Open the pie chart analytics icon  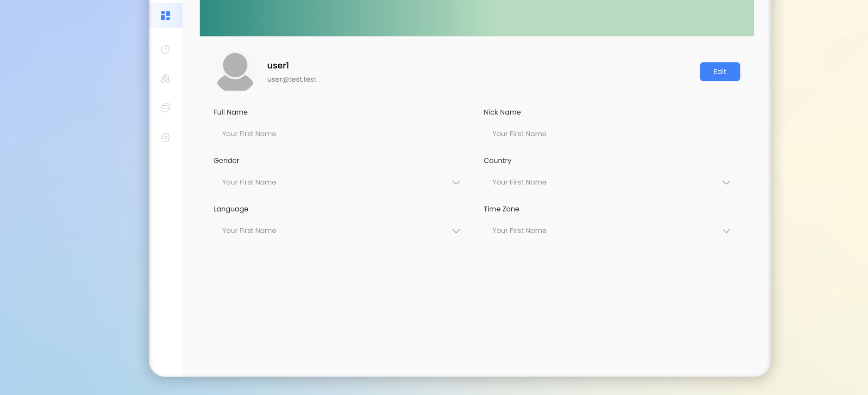click(x=165, y=49)
